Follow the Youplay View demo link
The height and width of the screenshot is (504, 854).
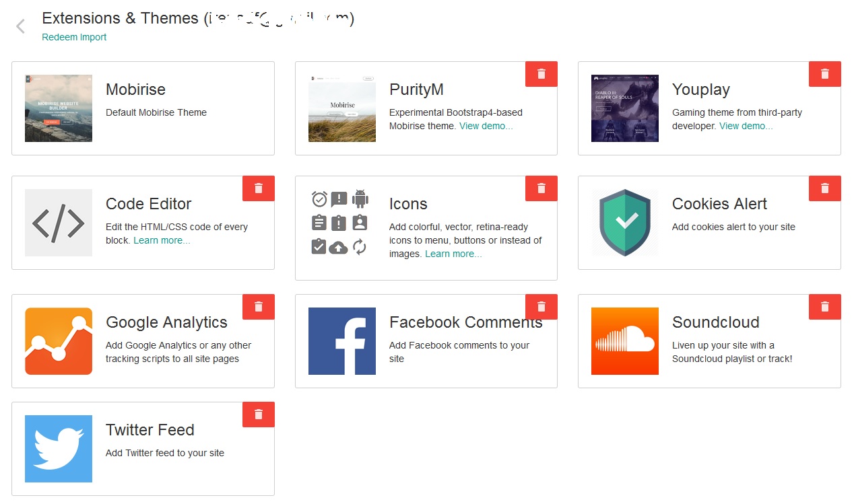pos(746,126)
